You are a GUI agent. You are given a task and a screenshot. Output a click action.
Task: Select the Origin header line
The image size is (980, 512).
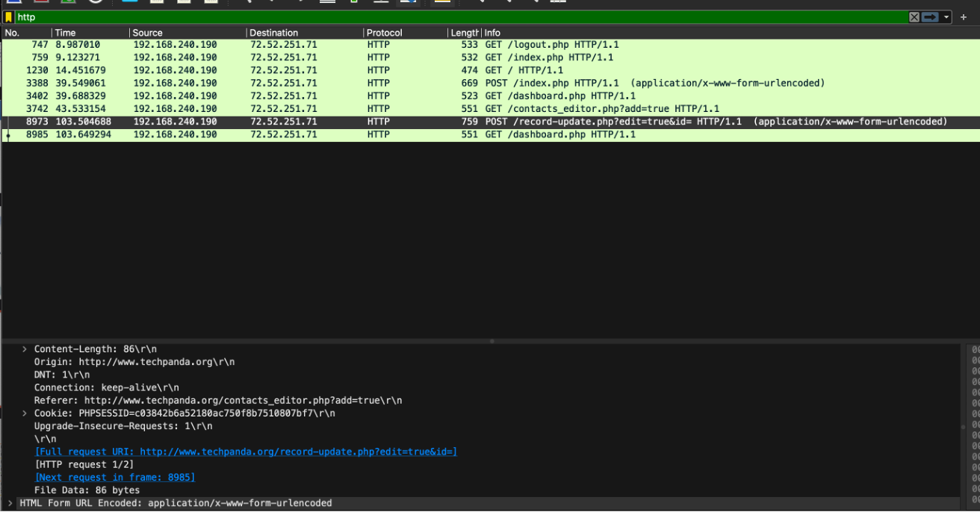coord(134,362)
